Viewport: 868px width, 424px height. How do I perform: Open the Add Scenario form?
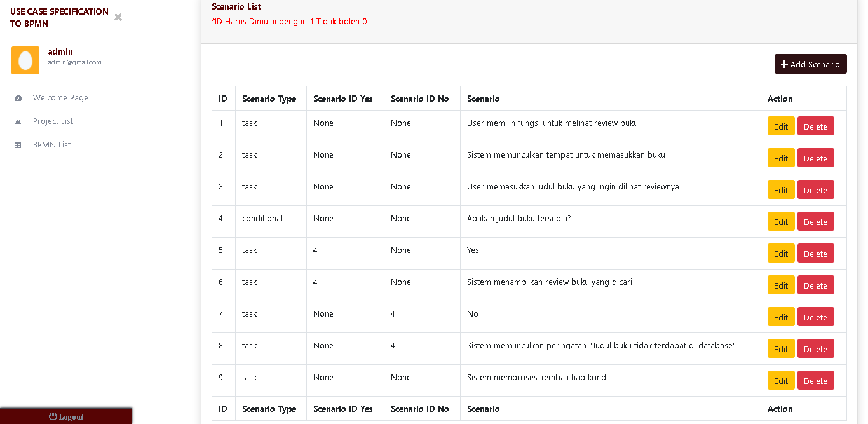[811, 64]
